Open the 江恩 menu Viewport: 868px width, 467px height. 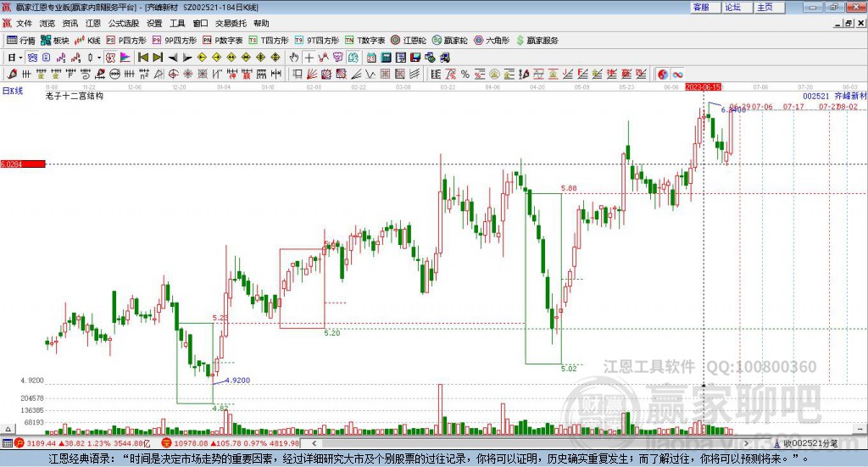click(x=93, y=23)
